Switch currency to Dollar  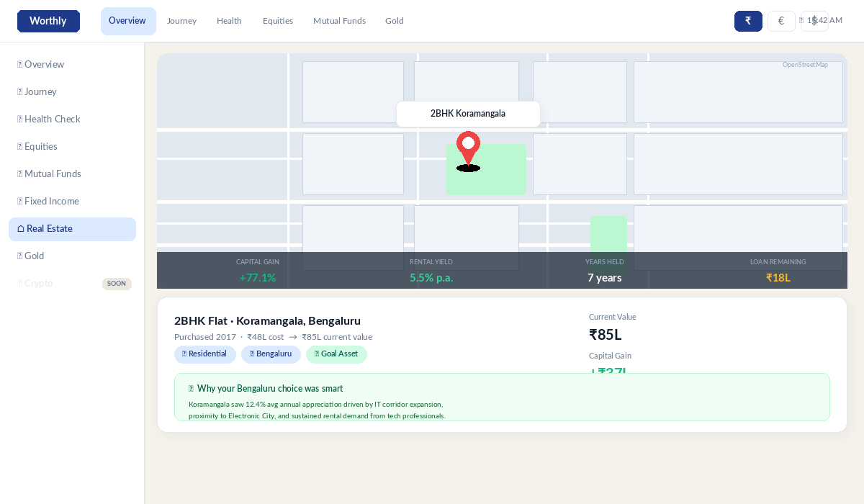(814, 21)
